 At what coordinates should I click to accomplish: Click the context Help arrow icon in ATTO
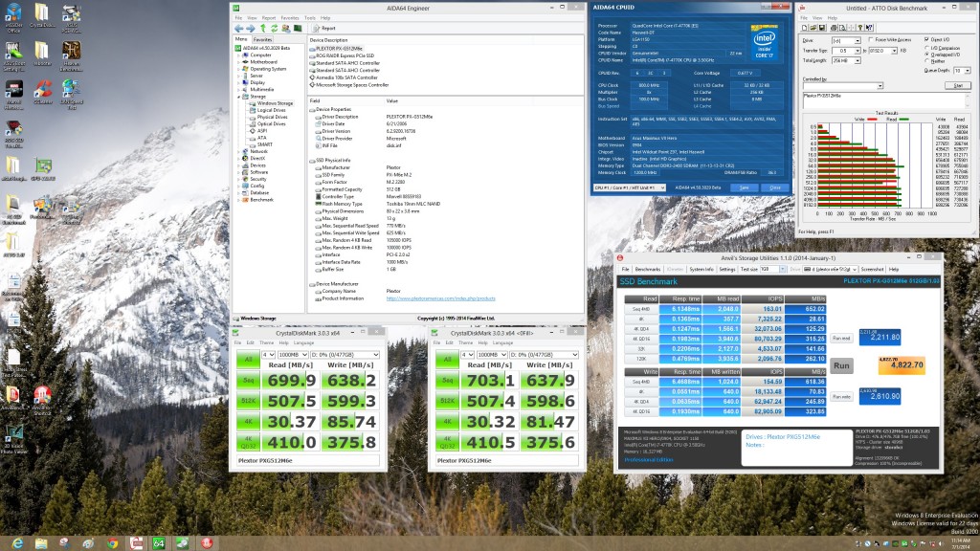tap(869, 28)
